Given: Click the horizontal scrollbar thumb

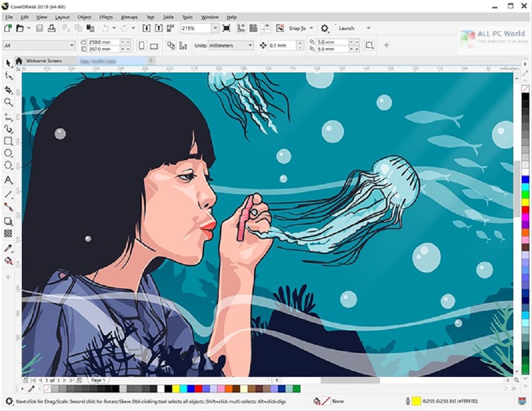Looking at the screenshot, I should pos(350,380).
